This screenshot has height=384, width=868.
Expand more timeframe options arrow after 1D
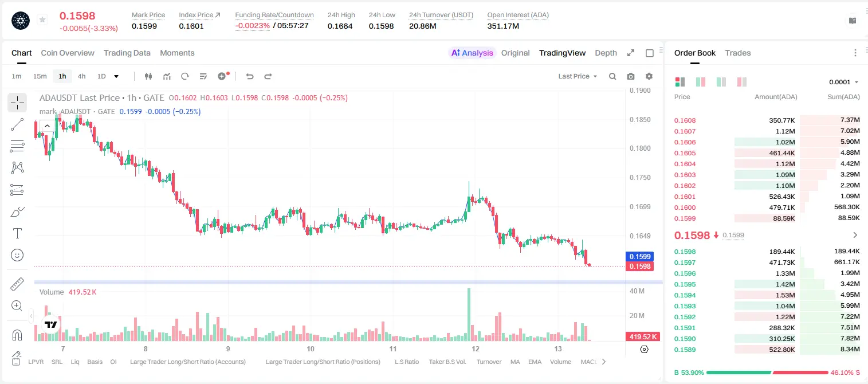point(116,76)
